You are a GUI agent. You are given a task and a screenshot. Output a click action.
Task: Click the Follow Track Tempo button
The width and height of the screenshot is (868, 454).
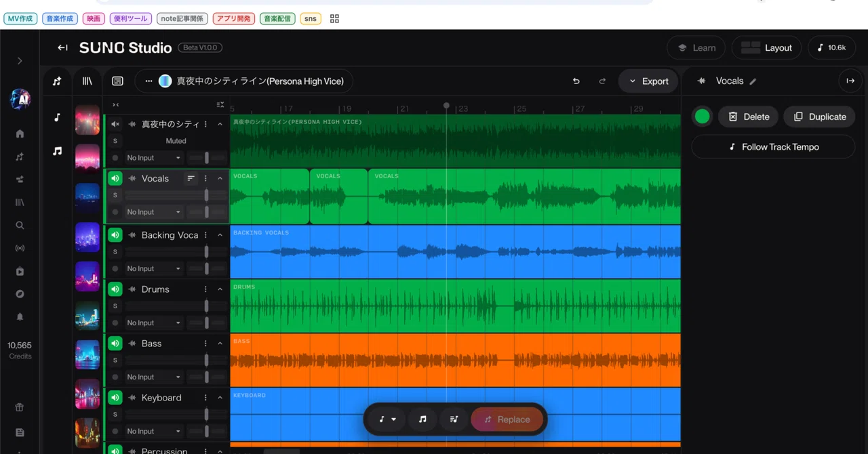click(x=774, y=146)
